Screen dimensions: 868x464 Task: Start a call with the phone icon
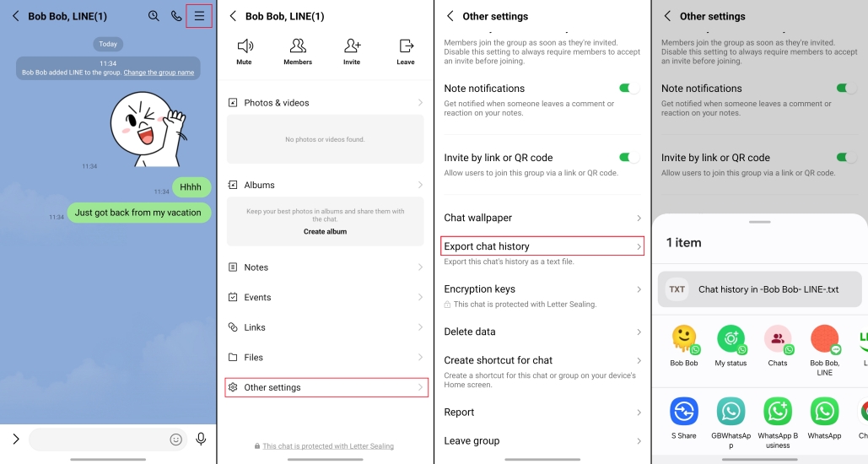pyautogui.click(x=176, y=16)
